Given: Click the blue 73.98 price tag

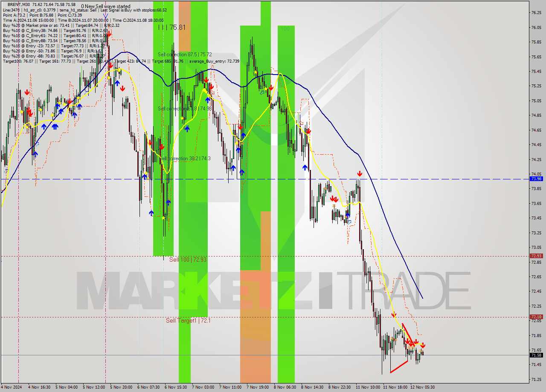Looking at the screenshot, I should click(x=536, y=179).
